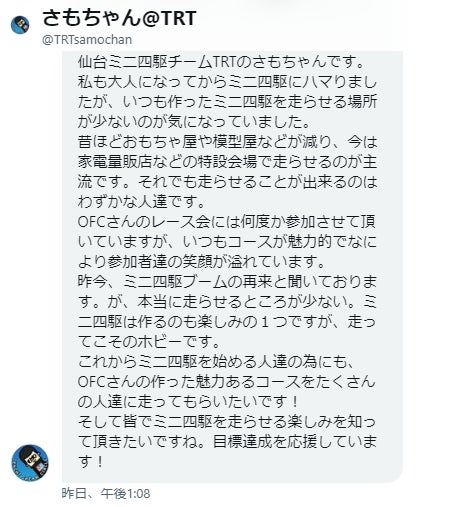Image resolution: width=476 pixels, height=507 pixels.
Task: Click the @TRTsamochan handle
Action: (87, 40)
